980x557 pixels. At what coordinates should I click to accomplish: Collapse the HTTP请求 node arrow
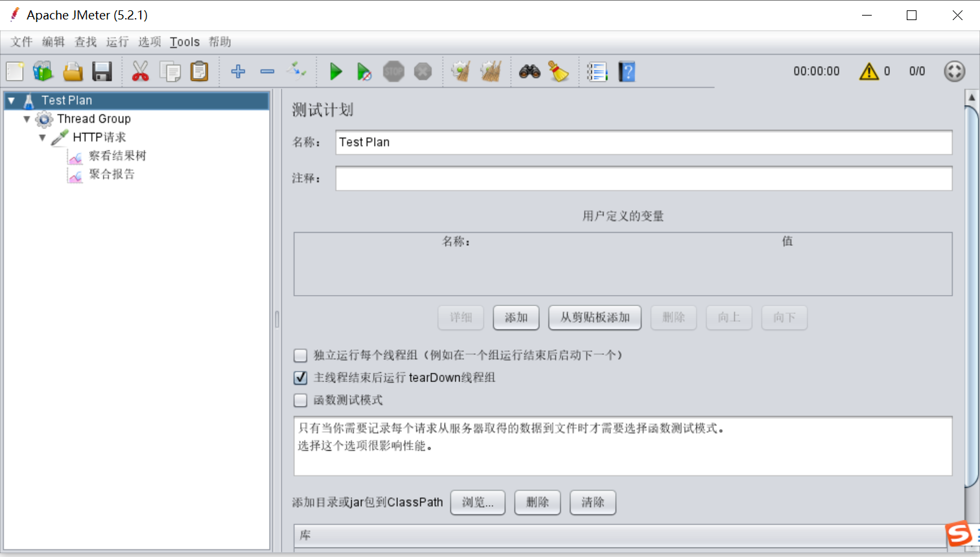pyautogui.click(x=42, y=137)
